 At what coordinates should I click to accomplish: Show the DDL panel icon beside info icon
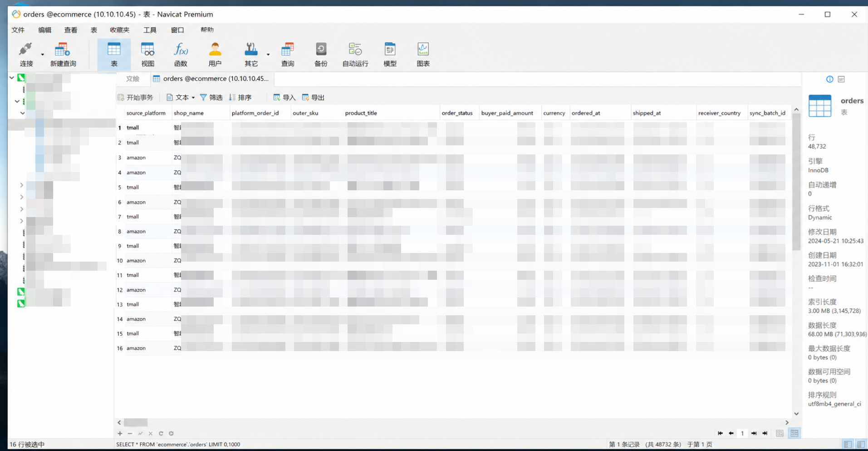(x=841, y=79)
